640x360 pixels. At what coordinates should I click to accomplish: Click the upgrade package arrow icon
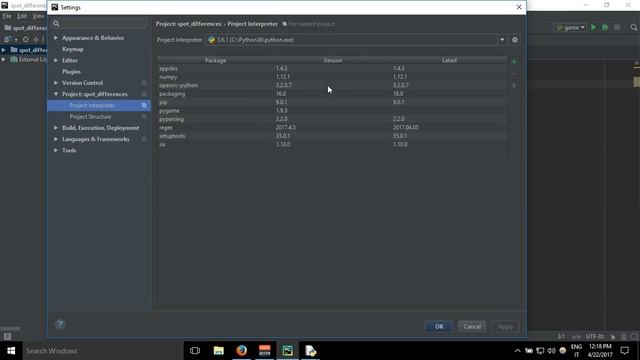514,85
